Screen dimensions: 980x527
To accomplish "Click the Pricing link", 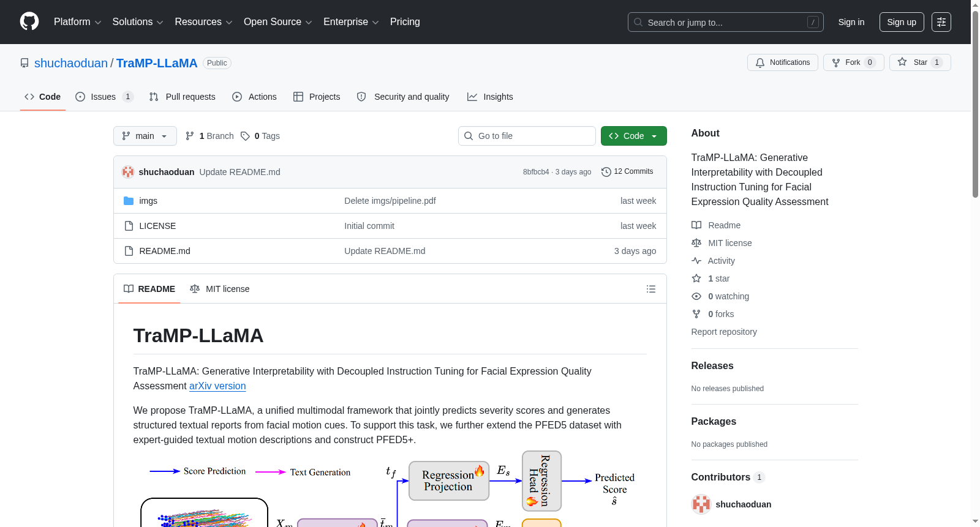I will [405, 22].
